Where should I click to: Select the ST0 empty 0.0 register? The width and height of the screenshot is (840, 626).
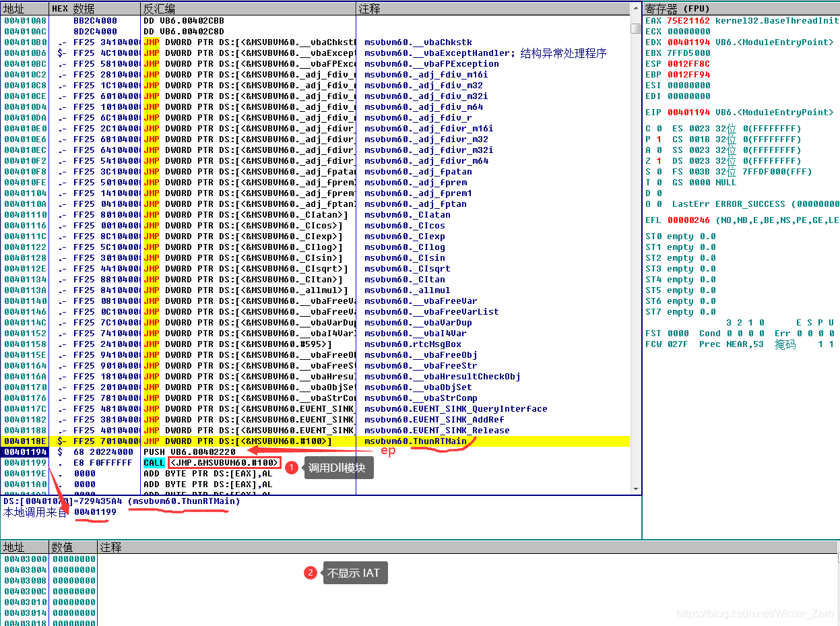(680, 237)
